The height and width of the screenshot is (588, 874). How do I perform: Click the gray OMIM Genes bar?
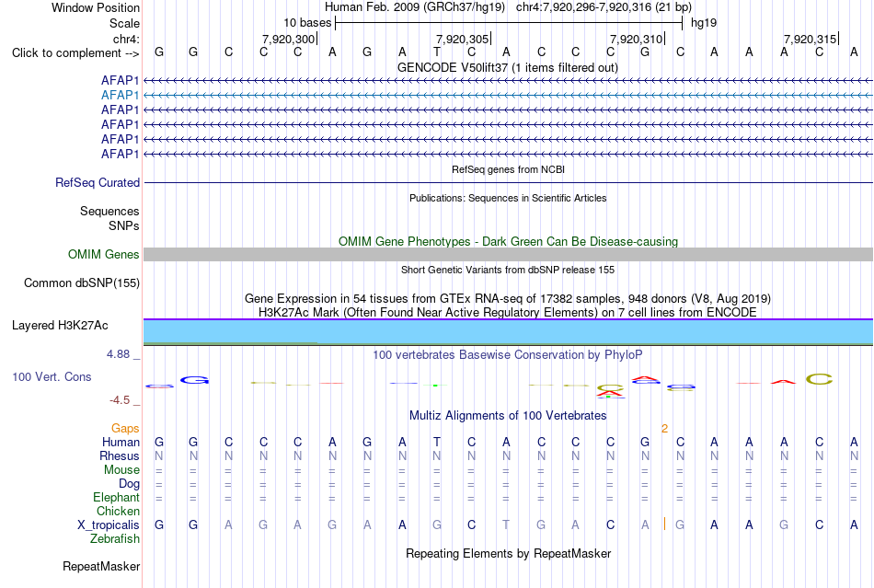[509, 255]
